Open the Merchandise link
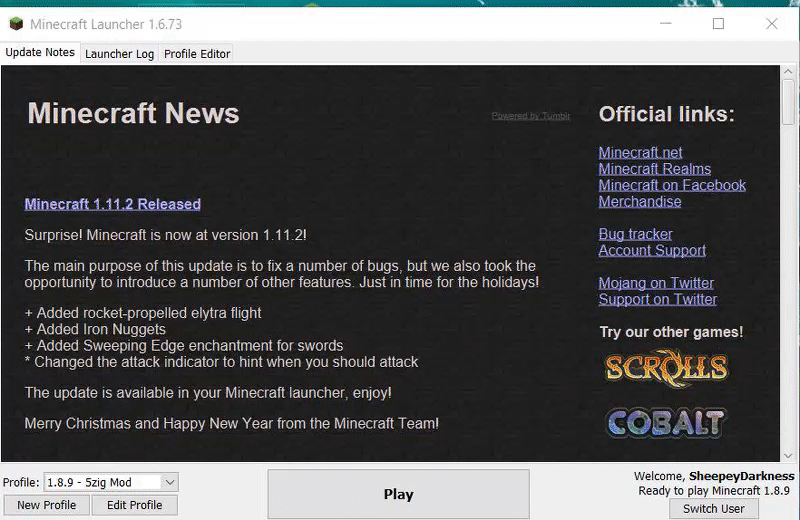 640,202
